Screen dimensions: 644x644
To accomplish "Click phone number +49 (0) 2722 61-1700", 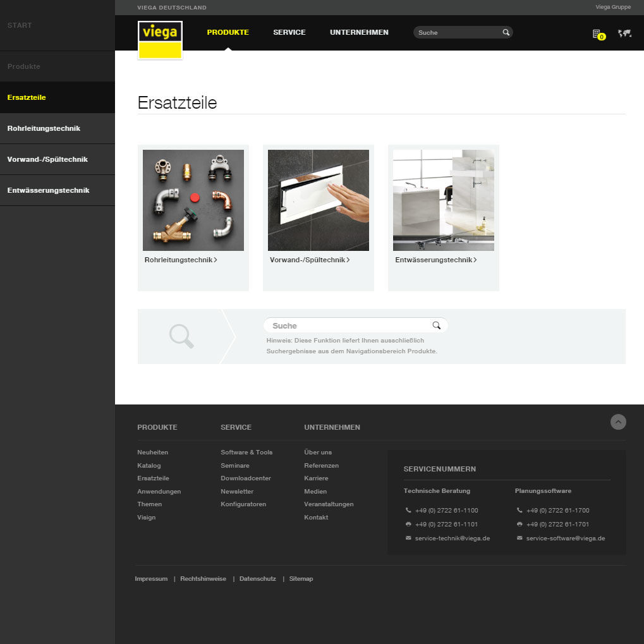I will 558,510.
